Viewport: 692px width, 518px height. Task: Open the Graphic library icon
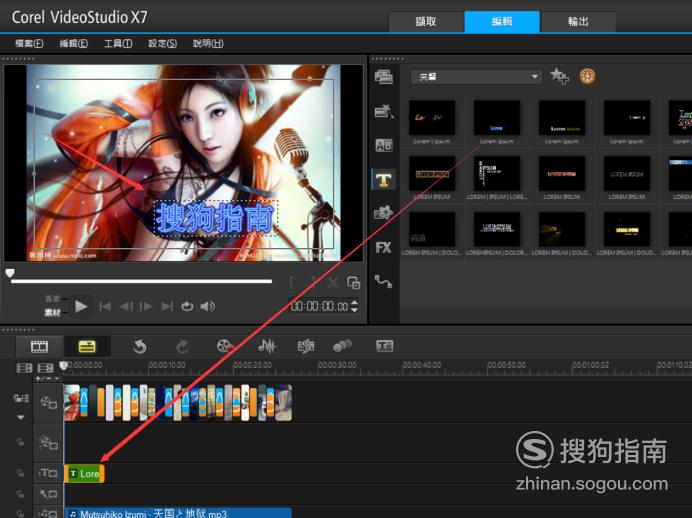coord(384,213)
